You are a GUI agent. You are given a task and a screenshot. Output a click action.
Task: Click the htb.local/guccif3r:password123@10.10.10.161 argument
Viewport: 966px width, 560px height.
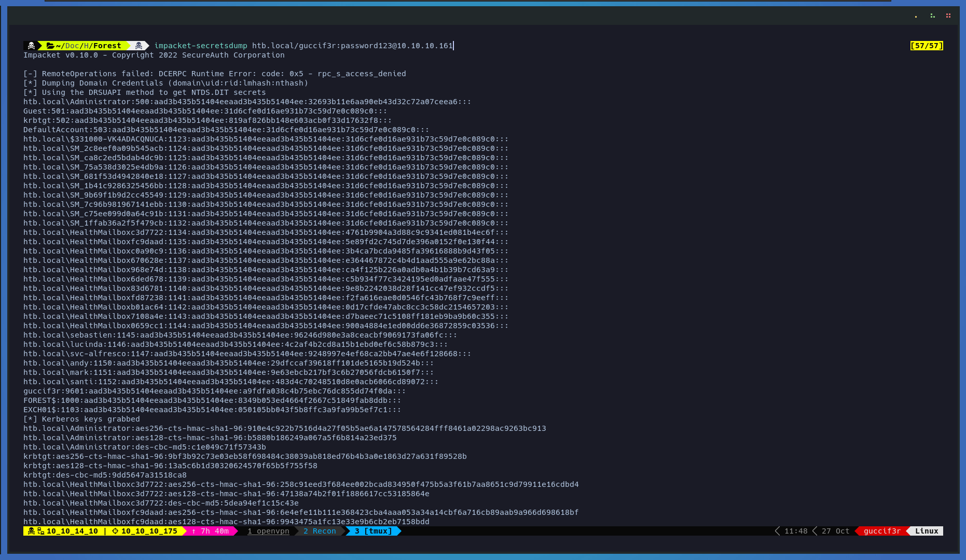click(352, 46)
